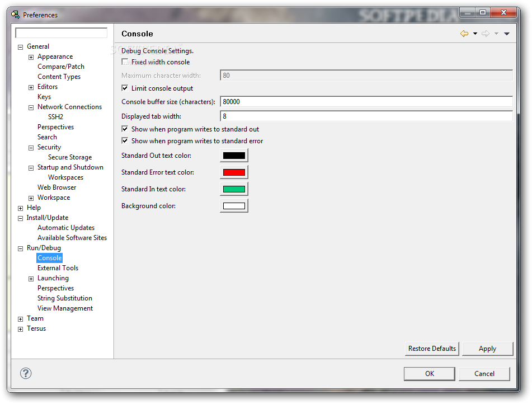
Task: Click the Cancel button
Action: point(484,374)
